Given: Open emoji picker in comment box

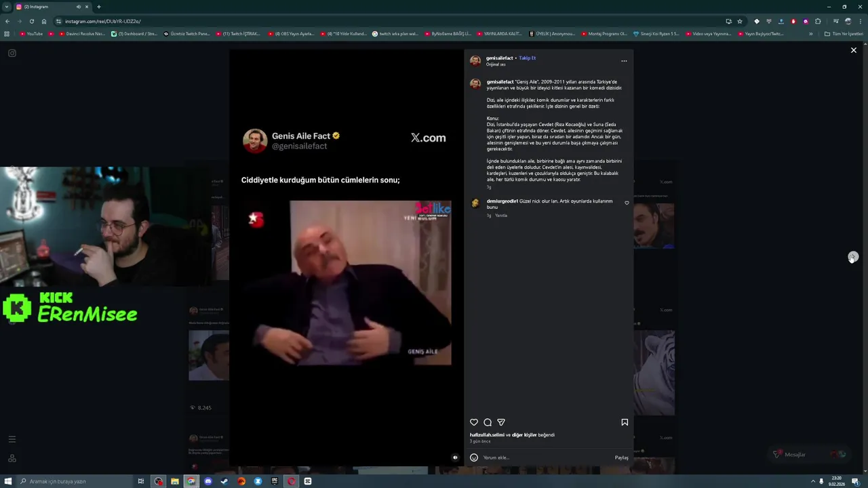Looking at the screenshot, I should (474, 457).
